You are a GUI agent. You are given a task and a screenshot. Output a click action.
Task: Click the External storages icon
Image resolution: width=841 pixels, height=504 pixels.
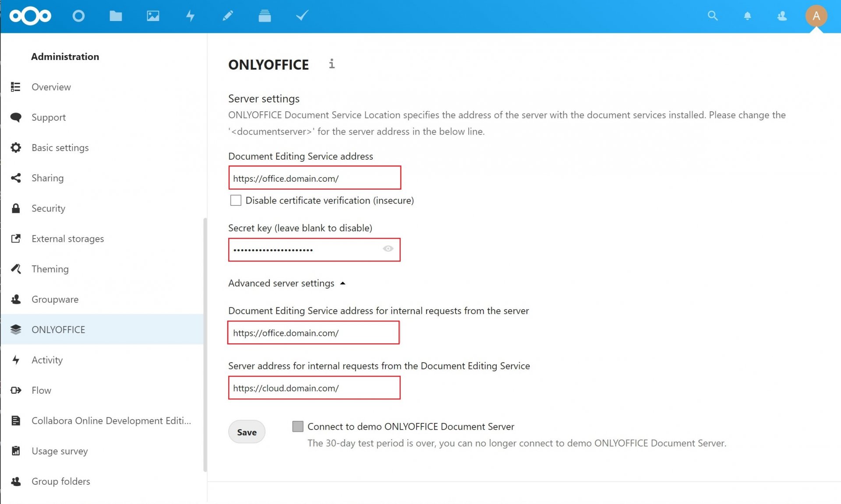click(x=16, y=238)
